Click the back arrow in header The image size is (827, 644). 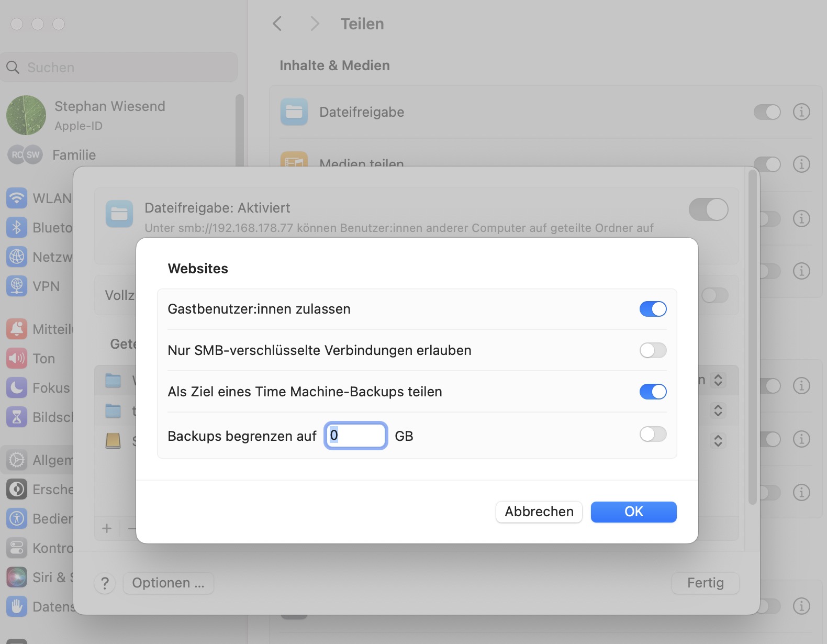tap(277, 24)
